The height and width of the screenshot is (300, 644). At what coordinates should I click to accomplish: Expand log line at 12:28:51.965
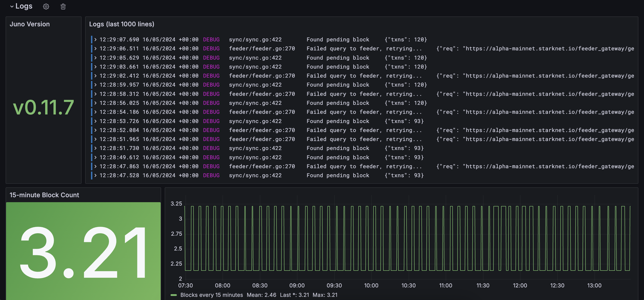click(x=95, y=139)
